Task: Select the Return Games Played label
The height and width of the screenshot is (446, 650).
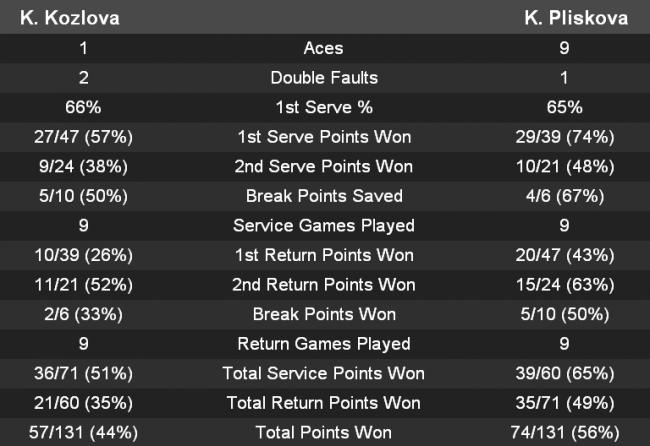Action: [x=325, y=344]
